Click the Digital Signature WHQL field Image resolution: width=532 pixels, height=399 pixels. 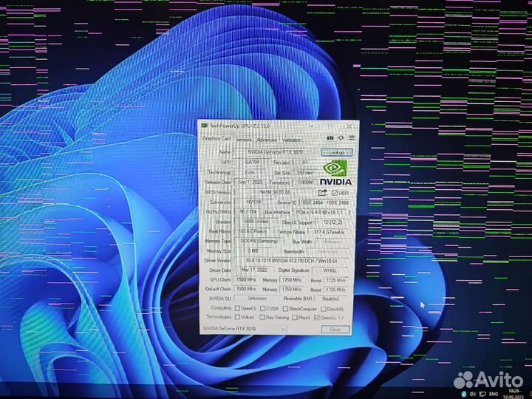[330, 270]
